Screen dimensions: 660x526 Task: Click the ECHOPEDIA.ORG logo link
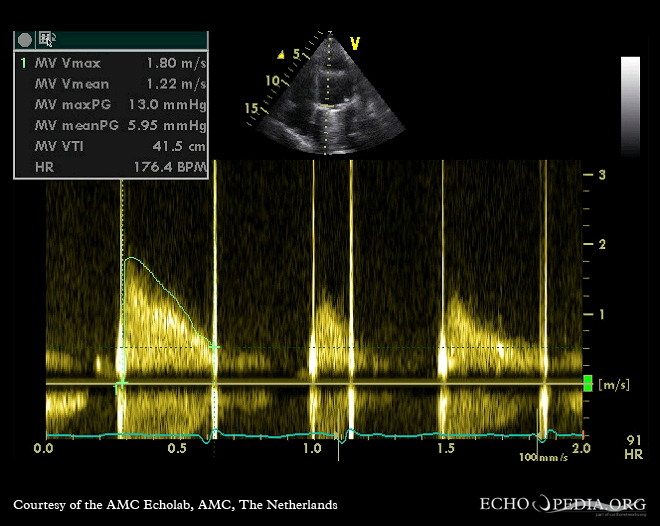[x=565, y=504]
